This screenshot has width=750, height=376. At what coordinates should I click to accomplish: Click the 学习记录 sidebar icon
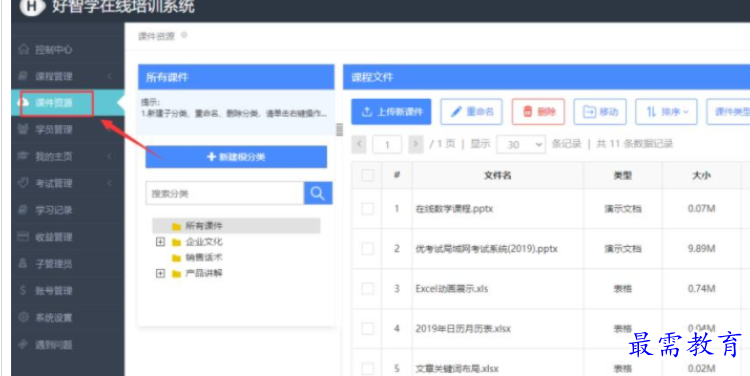[23, 210]
